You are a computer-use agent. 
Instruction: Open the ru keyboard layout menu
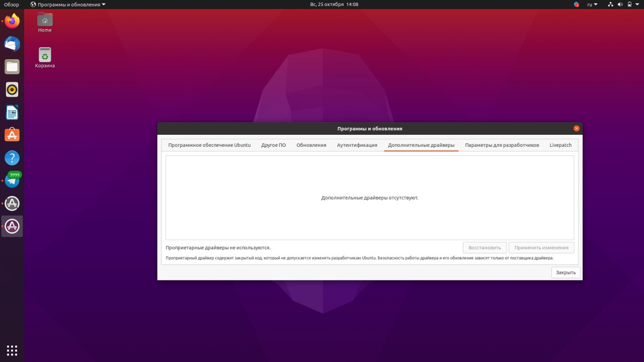(592, 5)
